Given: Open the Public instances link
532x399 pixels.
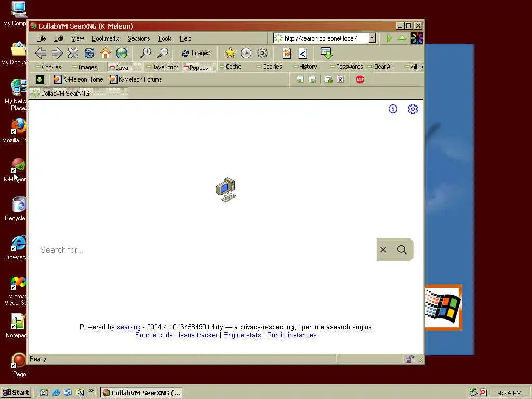Looking at the screenshot, I should coord(292,335).
